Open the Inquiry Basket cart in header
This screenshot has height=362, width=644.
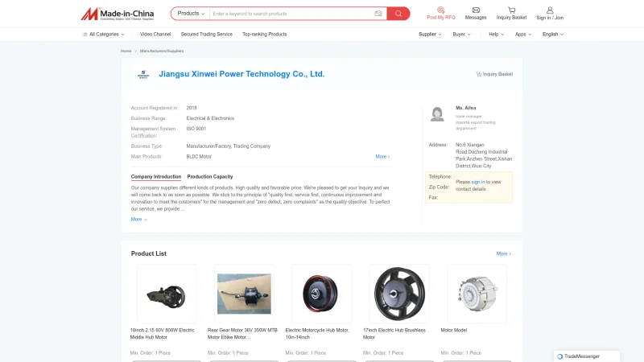pyautogui.click(x=511, y=14)
